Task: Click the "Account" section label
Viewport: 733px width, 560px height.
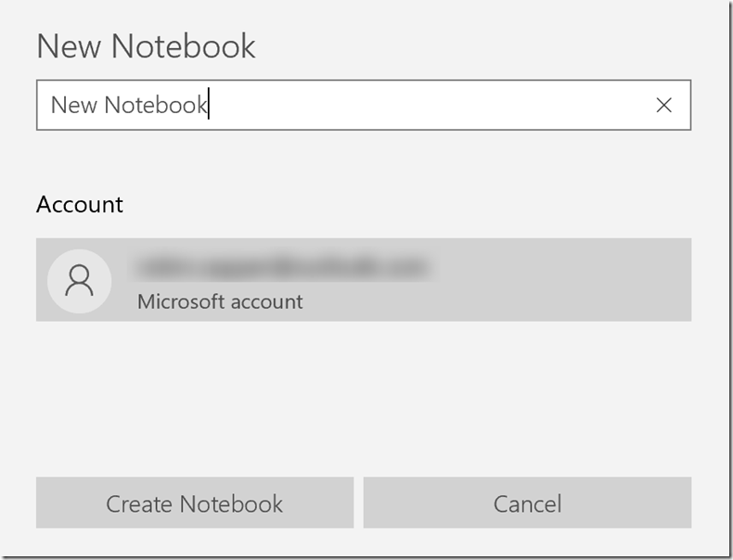Action: (x=80, y=204)
